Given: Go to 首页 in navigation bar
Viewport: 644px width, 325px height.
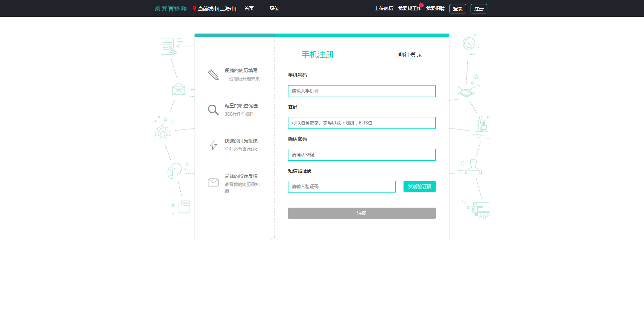Looking at the screenshot, I should 249,8.
